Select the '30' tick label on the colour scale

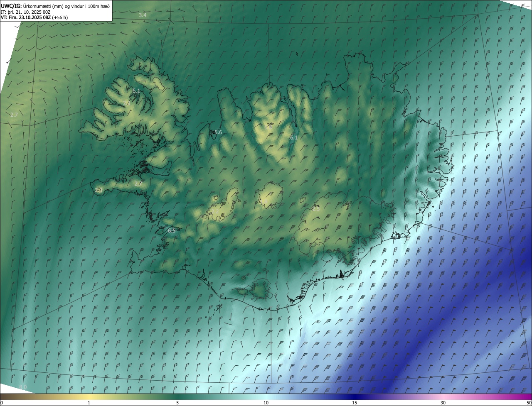[x=443, y=403]
